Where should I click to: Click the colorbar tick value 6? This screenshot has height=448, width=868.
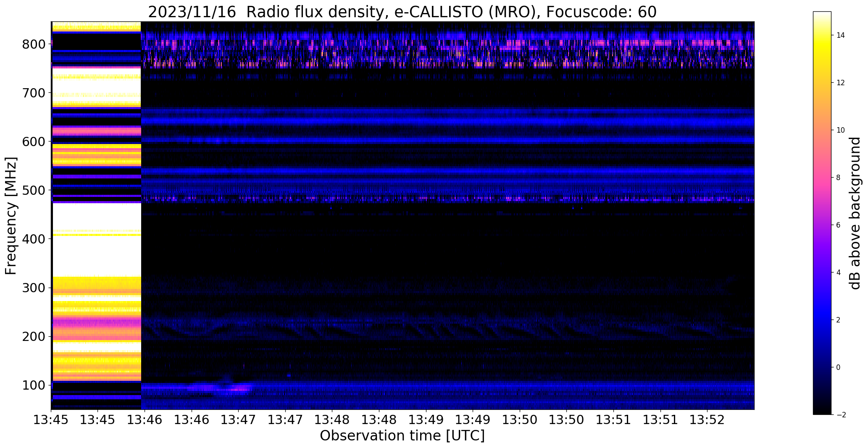pyautogui.click(x=838, y=225)
